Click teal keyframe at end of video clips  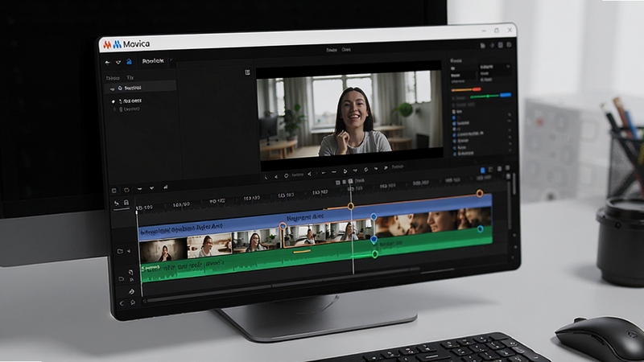coord(480,229)
